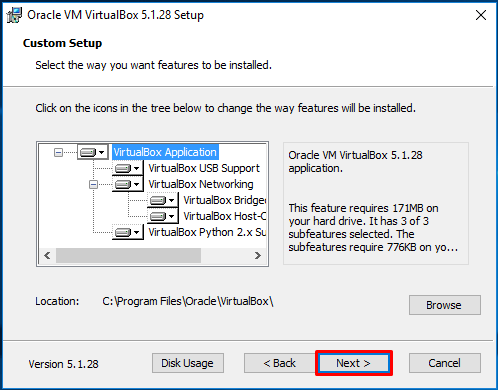Image resolution: width=498 pixels, height=390 pixels.
Task: Click VirtualBox Python 2.x drive icon
Action: [x=123, y=232]
